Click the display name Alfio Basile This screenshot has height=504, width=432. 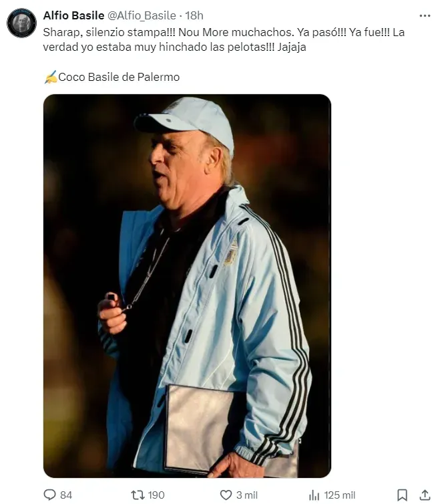(x=73, y=15)
